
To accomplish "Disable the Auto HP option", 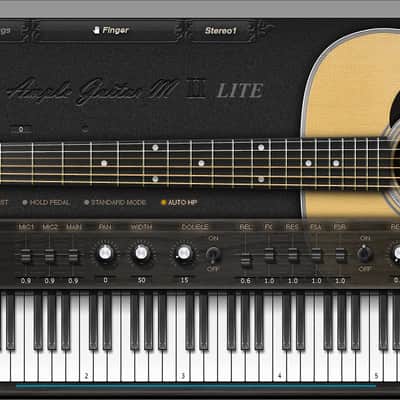I will tap(179, 202).
